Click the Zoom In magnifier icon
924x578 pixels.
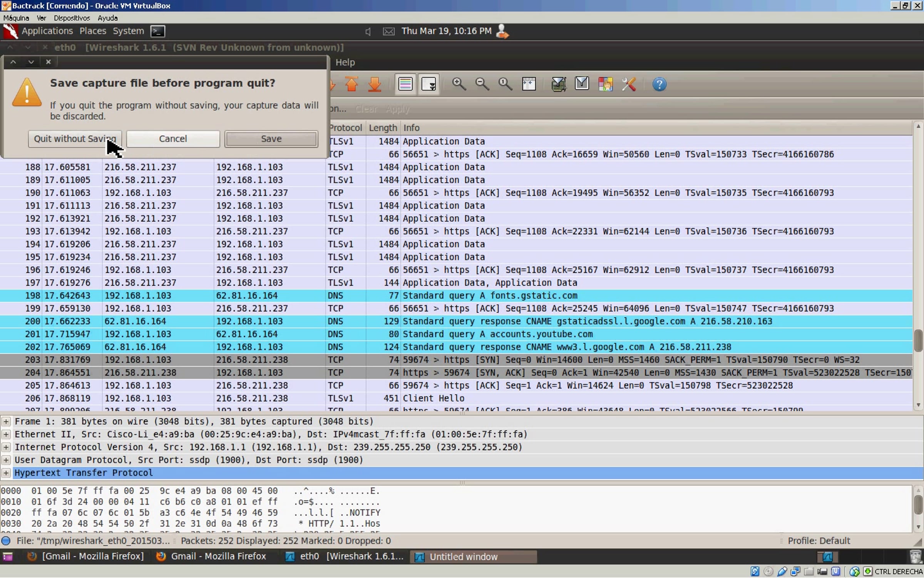(459, 84)
